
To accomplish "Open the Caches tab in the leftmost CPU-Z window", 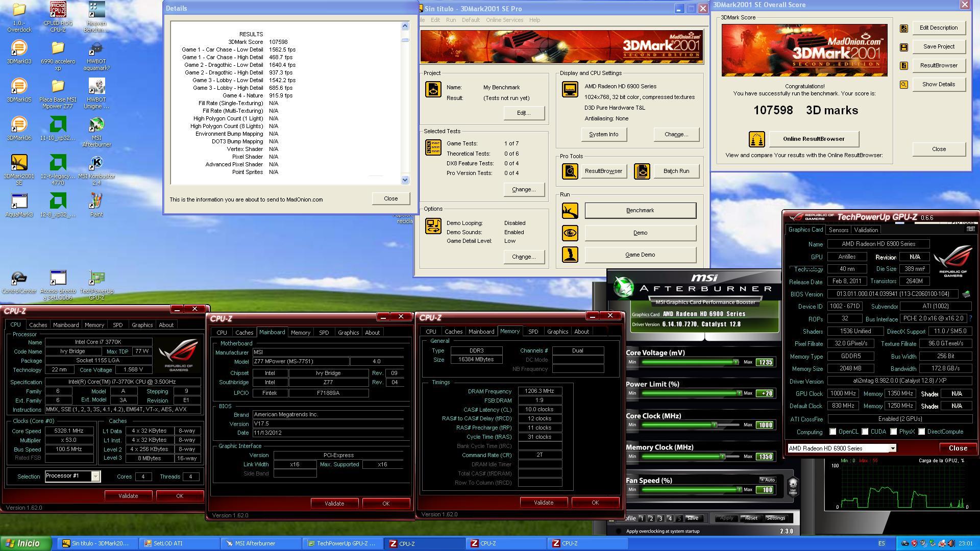I will pos(38,325).
